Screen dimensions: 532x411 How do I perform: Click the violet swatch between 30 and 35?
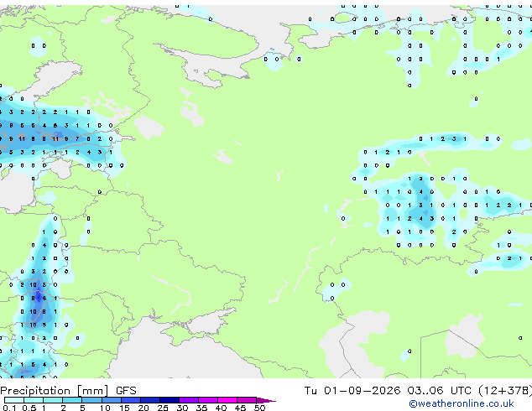pyautogui.click(x=189, y=400)
